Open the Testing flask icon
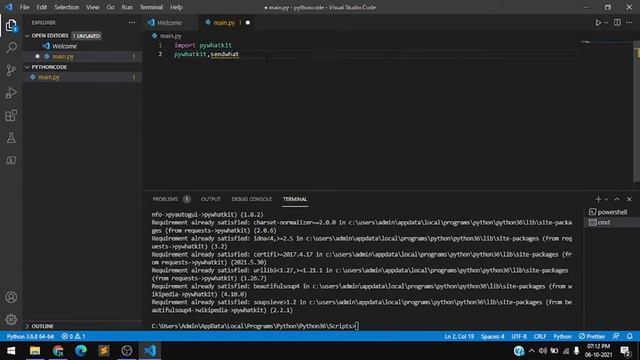The height and width of the screenshot is (360, 640). click(x=11, y=138)
